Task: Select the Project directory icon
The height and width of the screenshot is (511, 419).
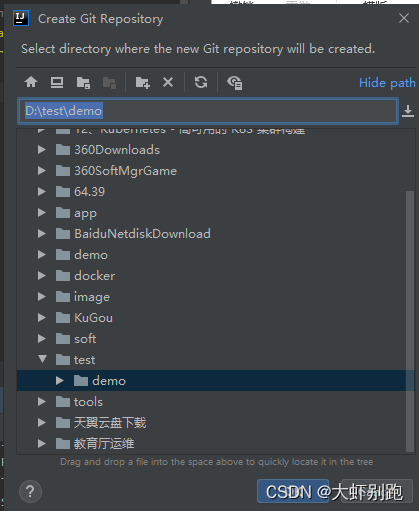Action: [x=83, y=82]
